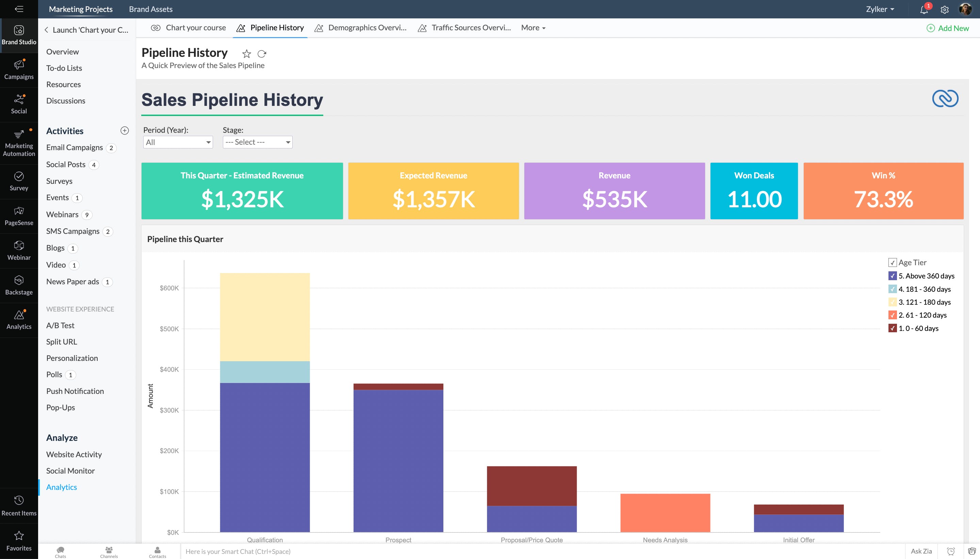Open the Brand Assets top menu

(x=150, y=9)
